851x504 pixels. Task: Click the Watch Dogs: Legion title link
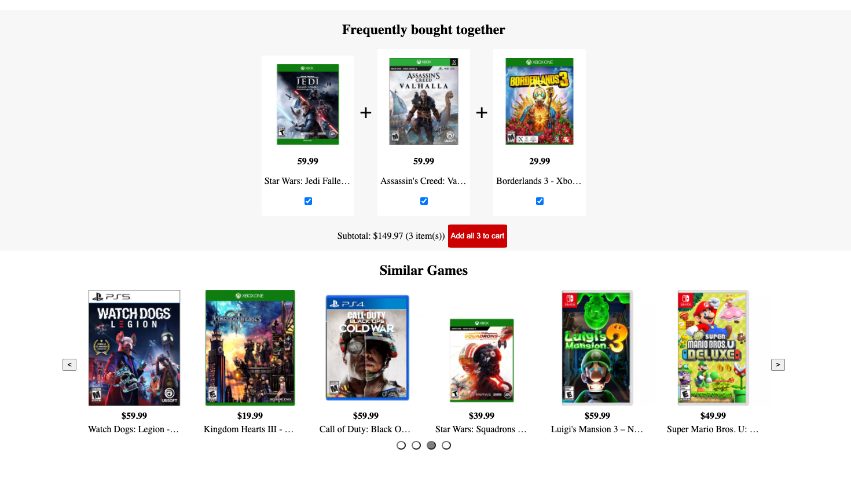click(134, 429)
